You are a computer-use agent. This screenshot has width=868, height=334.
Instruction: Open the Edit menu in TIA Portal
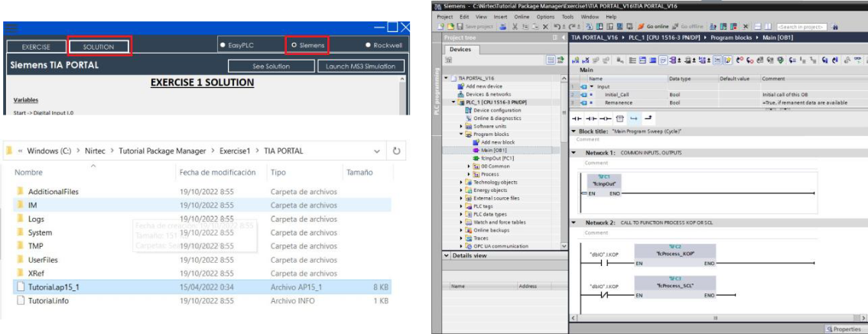click(x=464, y=17)
